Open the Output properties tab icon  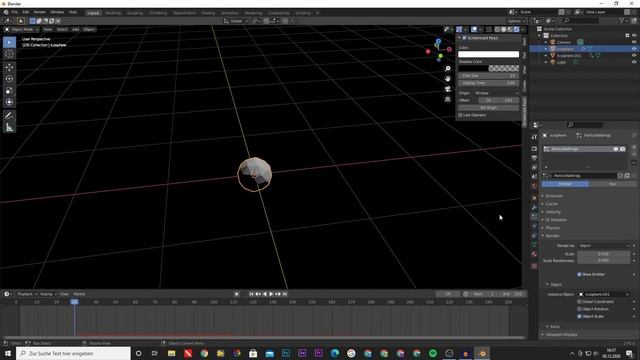pos(534,158)
